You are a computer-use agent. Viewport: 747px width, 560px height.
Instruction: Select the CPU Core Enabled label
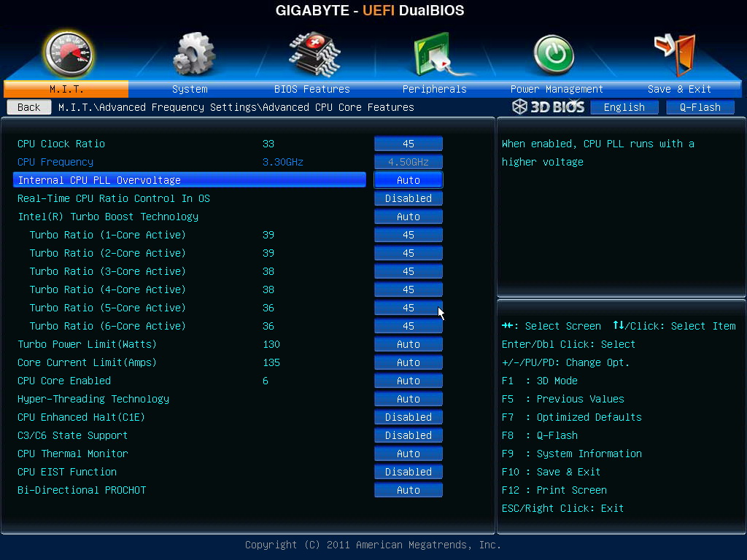pyautogui.click(x=64, y=381)
